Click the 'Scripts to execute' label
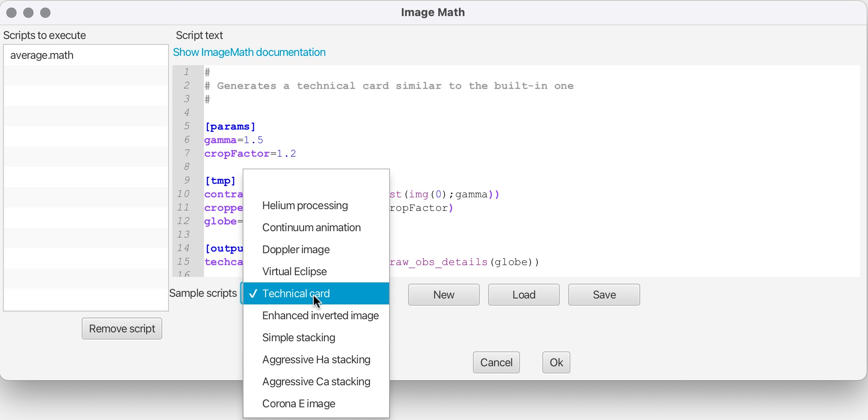Viewport: 868px width, 420px height. pos(44,35)
